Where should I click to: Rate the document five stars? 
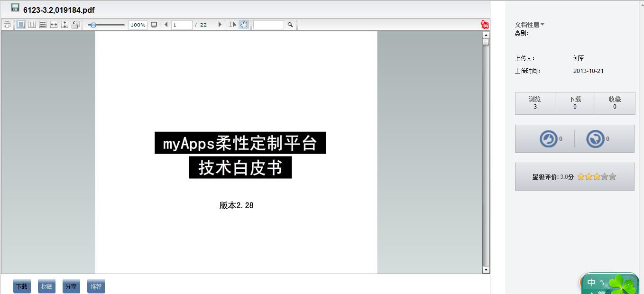pyautogui.click(x=613, y=177)
